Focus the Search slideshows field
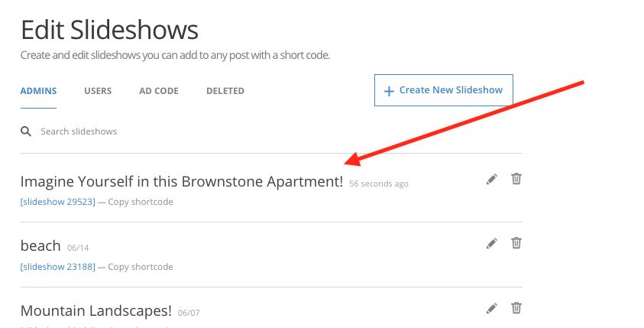This screenshot has height=328, width=644. point(271,132)
